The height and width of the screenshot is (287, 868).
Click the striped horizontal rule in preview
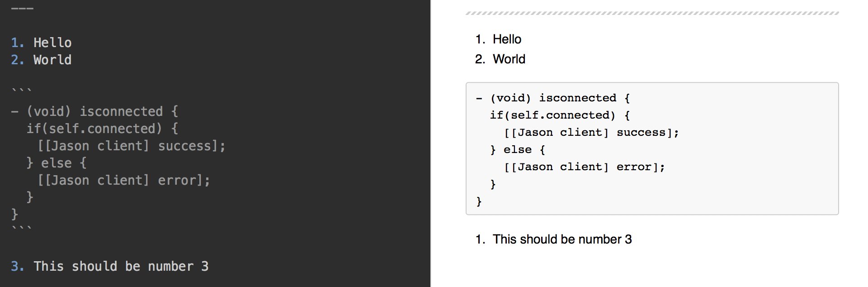coord(652,14)
